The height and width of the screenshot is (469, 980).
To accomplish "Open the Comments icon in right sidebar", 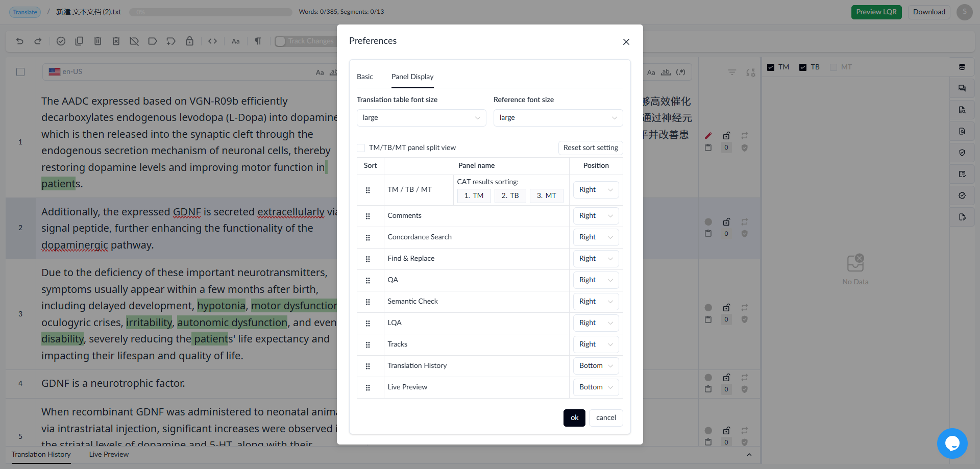I will coord(962,88).
